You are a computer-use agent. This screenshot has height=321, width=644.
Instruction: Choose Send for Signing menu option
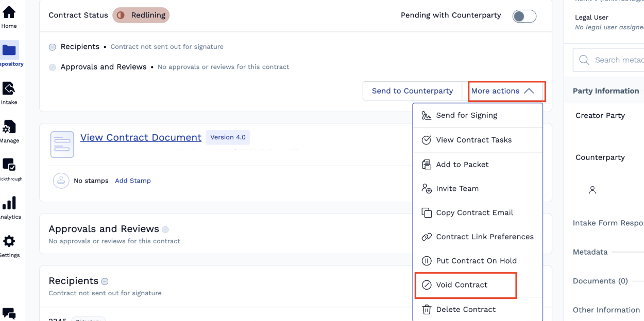(x=466, y=115)
